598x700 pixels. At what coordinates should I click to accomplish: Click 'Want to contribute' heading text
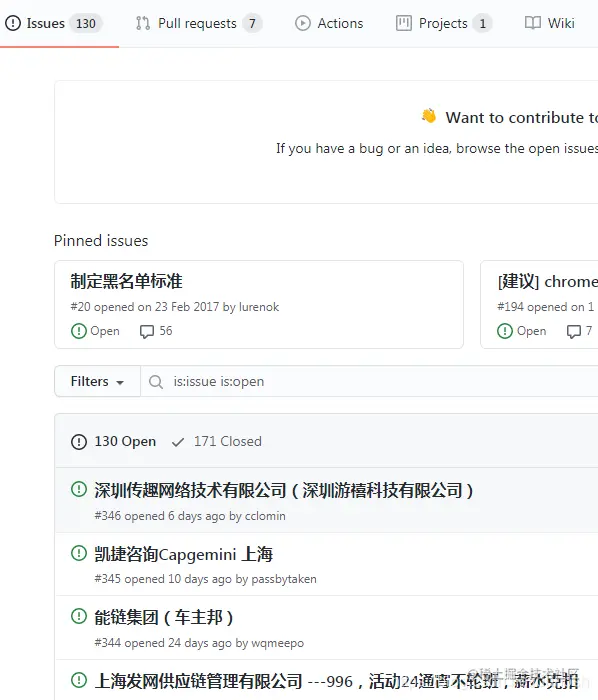[x=521, y=117]
